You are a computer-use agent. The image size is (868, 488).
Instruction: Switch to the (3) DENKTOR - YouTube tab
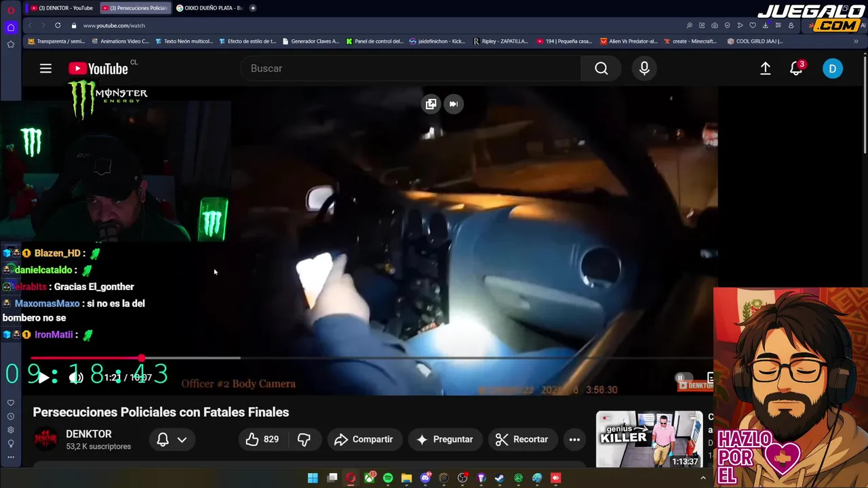pyautogui.click(x=62, y=8)
